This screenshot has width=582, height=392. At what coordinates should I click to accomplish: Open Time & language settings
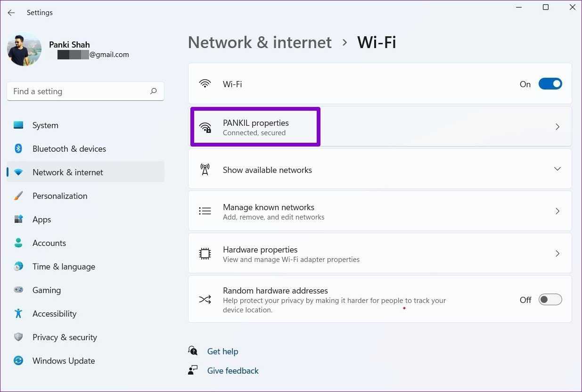[64, 267]
